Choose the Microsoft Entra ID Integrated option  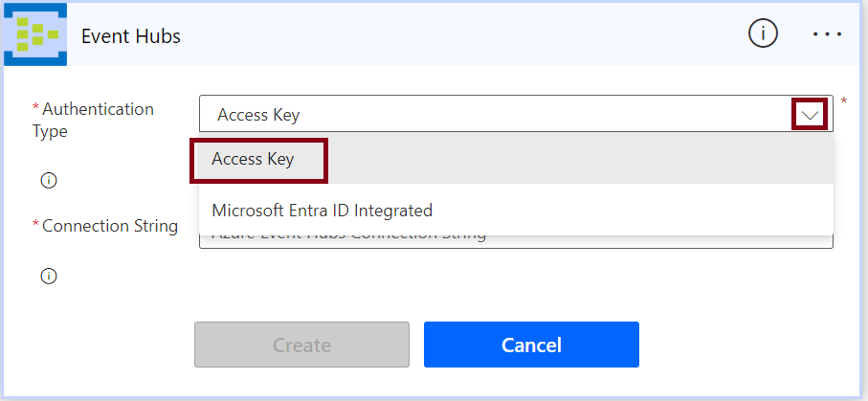(323, 210)
